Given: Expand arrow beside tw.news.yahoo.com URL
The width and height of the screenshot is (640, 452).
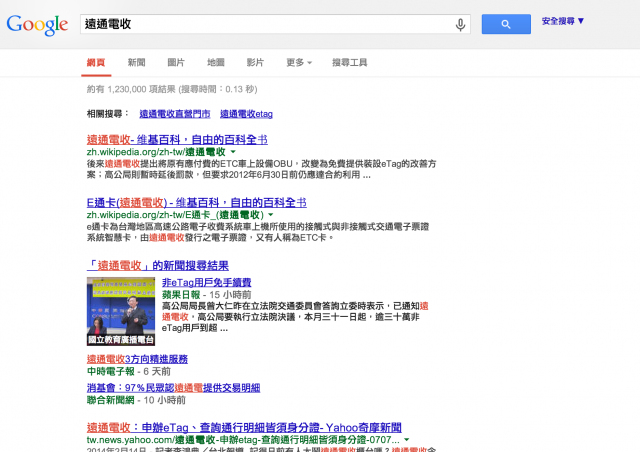Looking at the screenshot, I should pos(407,440).
